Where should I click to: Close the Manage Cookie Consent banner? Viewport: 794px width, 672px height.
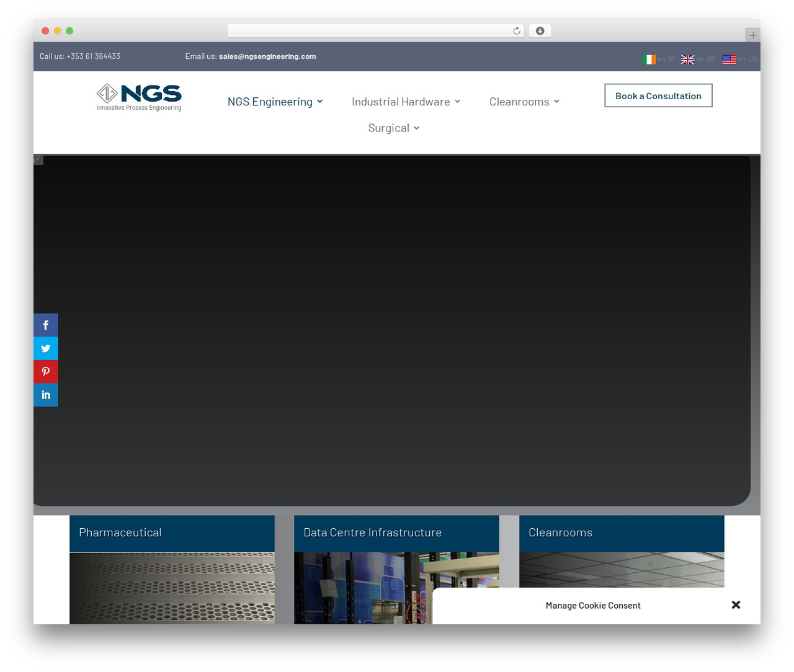pos(736,605)
